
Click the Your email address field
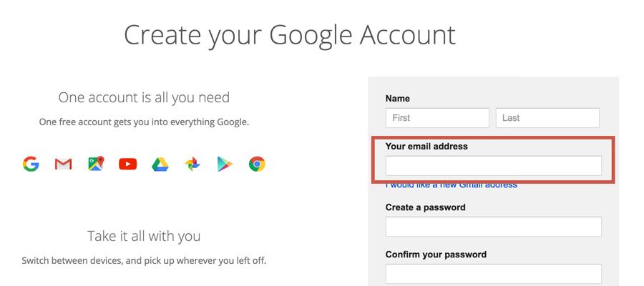[493, 166]
